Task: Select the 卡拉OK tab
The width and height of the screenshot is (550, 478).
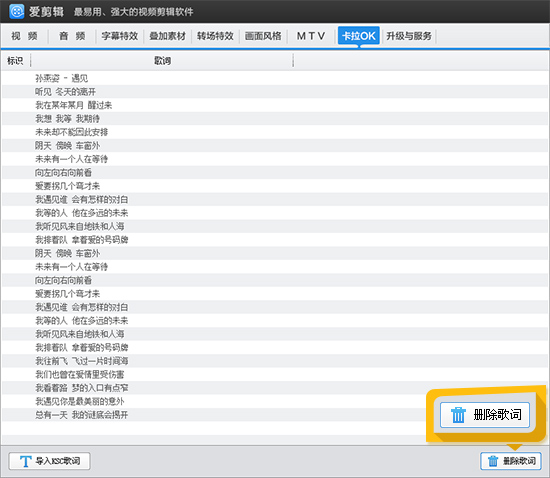Action: click(358, 36)
